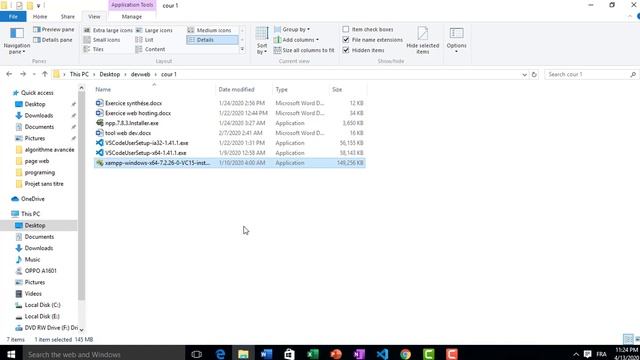Launch Microsoft Edge from taskbar
Viewport: 640px width, 360px height.
(220, 354)
